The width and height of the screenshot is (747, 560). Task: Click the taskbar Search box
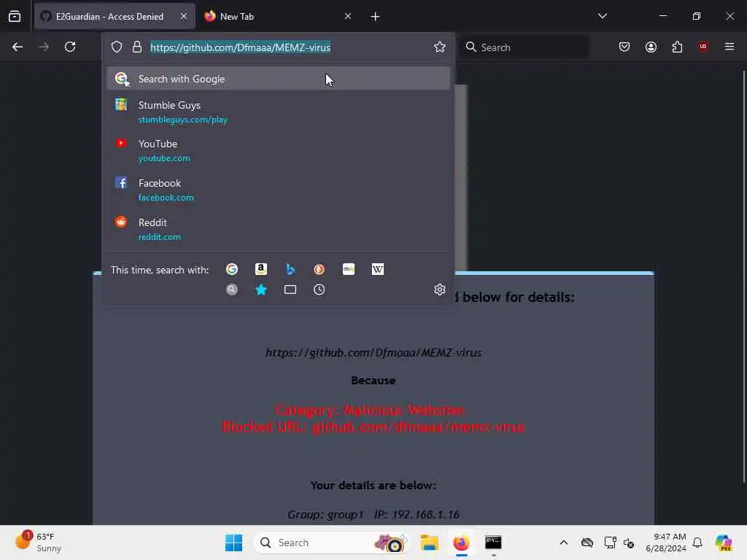point(332,542)
